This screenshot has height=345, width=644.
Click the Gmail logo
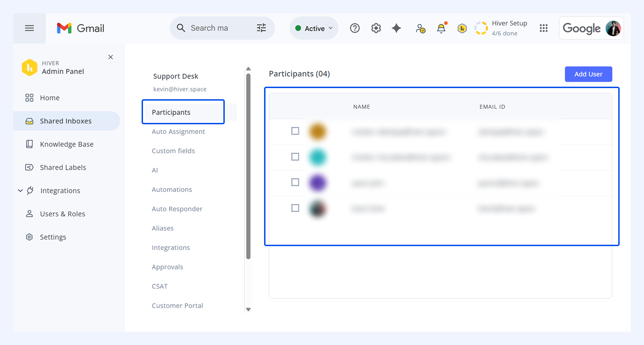coord(80,28)
